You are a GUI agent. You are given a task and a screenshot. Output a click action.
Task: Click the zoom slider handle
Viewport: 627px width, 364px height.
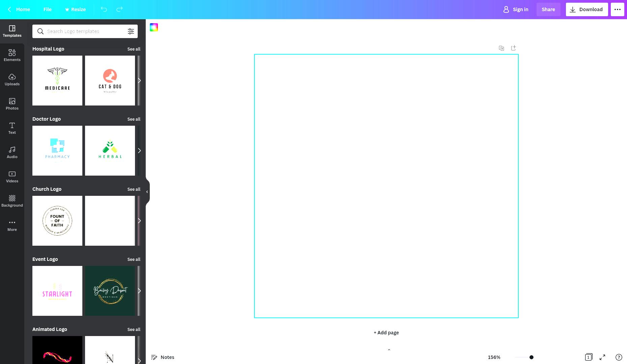pos(531,357)
